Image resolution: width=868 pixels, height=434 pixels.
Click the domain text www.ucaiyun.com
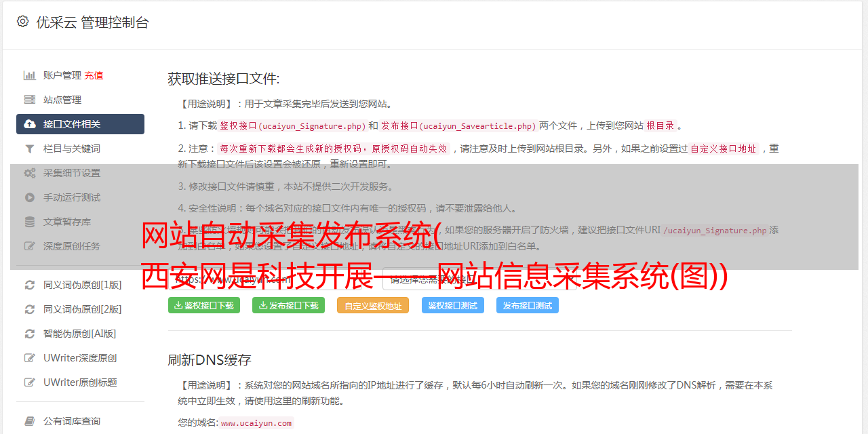256,423
